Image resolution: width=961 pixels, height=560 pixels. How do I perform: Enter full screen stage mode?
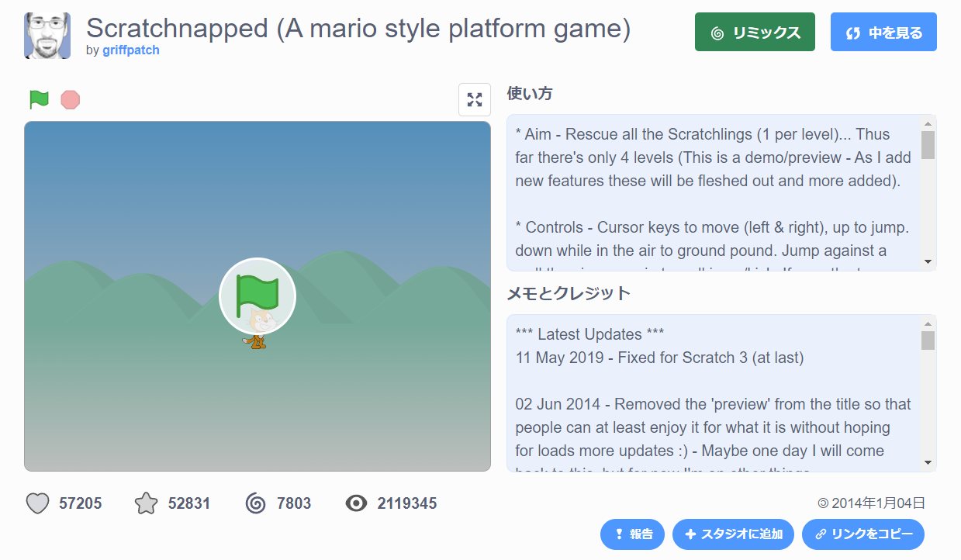475,99
